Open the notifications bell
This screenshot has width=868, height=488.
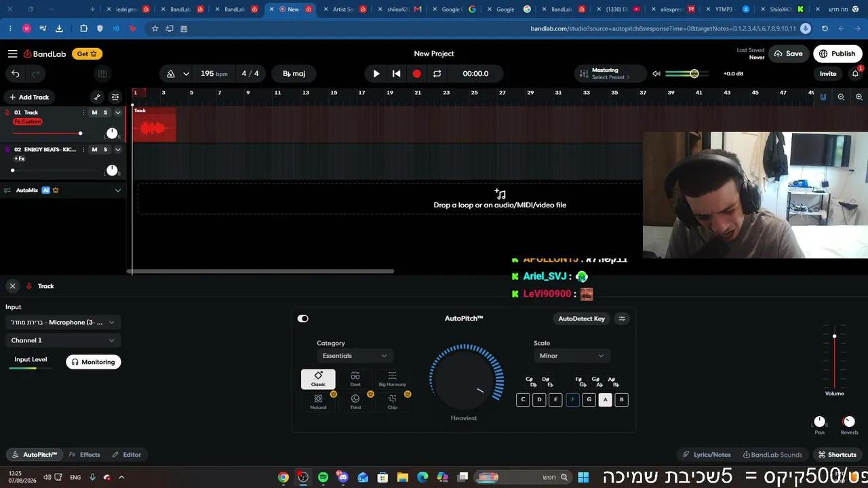[855, 74]
